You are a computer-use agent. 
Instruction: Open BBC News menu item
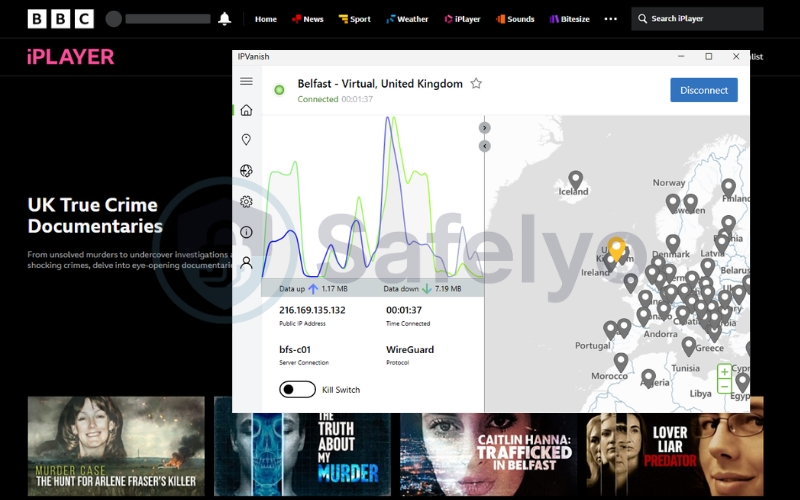(x=308, y=19)
